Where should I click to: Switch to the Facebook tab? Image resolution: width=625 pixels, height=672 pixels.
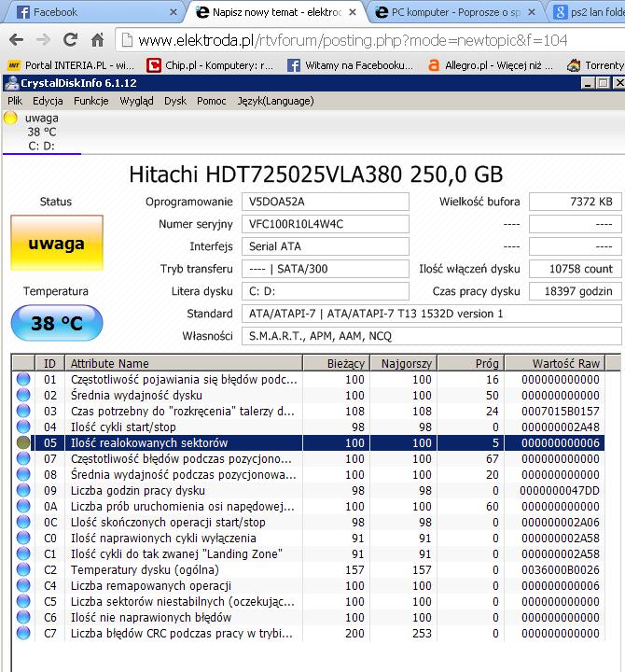(x=92, y=12)
